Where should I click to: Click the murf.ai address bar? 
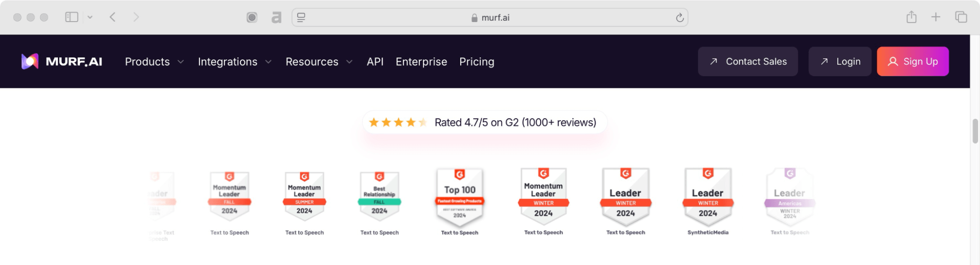[x=490, y=17]
